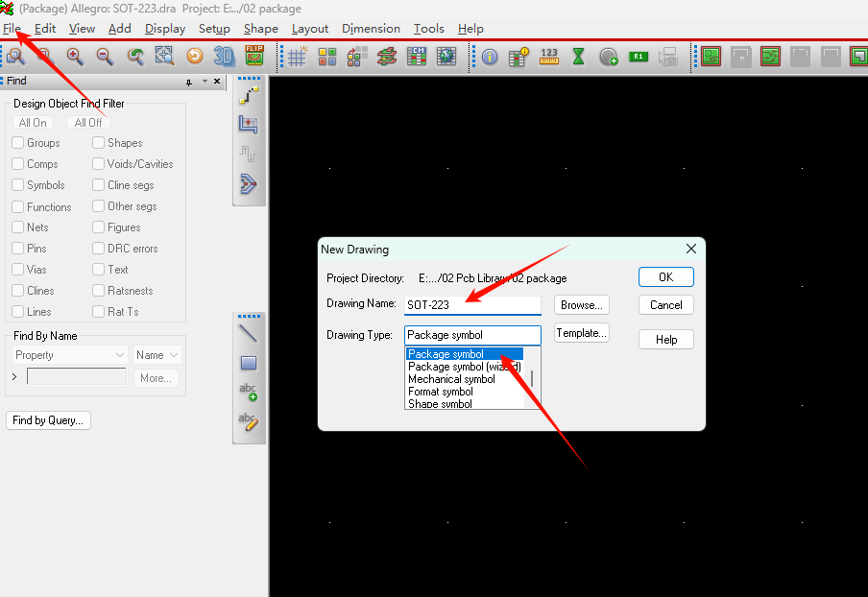868x597 pixels.
Task: Open the Cross-Section layers icon
Action: click(x=387, y=57)
